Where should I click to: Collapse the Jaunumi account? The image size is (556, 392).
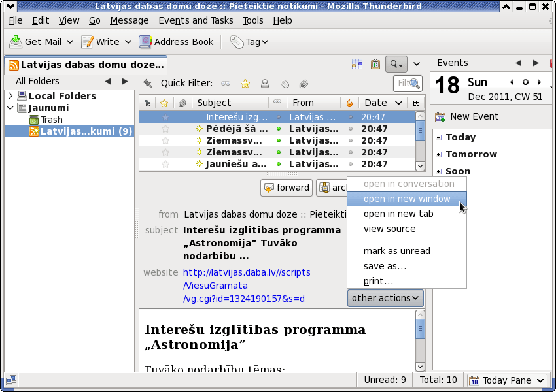click(10, 108)
